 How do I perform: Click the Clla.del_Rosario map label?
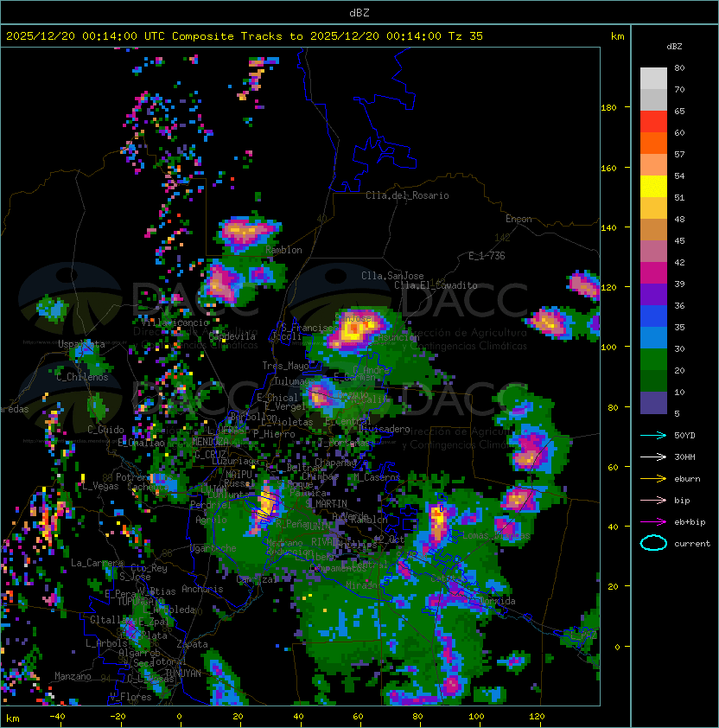click(x=407, y=195)
